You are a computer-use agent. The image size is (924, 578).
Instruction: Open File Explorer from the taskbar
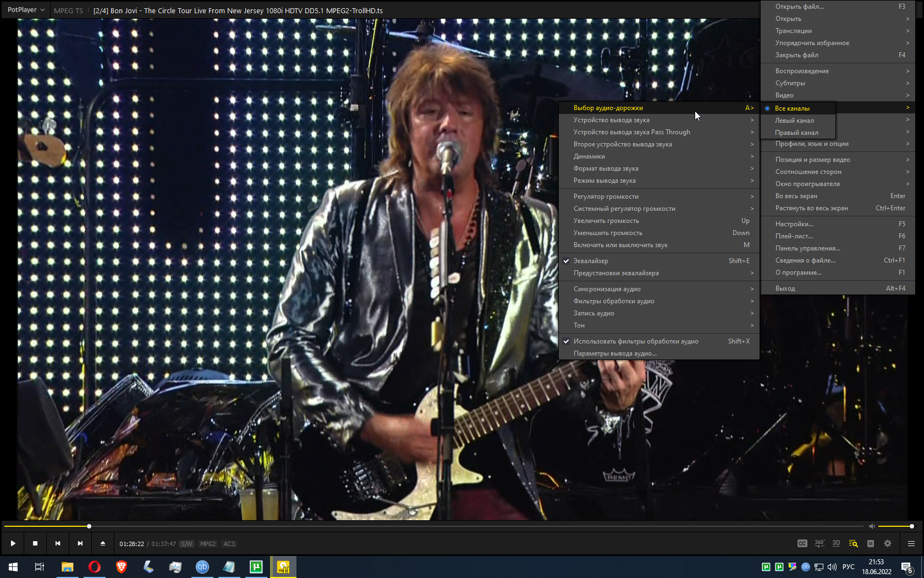tap(67, 566)
